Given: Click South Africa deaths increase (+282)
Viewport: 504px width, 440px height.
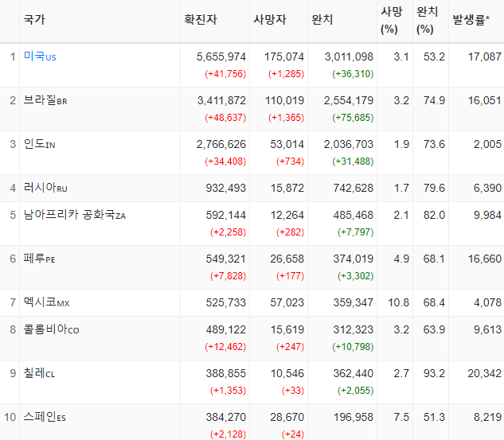Looking at the screenshot, I should coord(291,232).
